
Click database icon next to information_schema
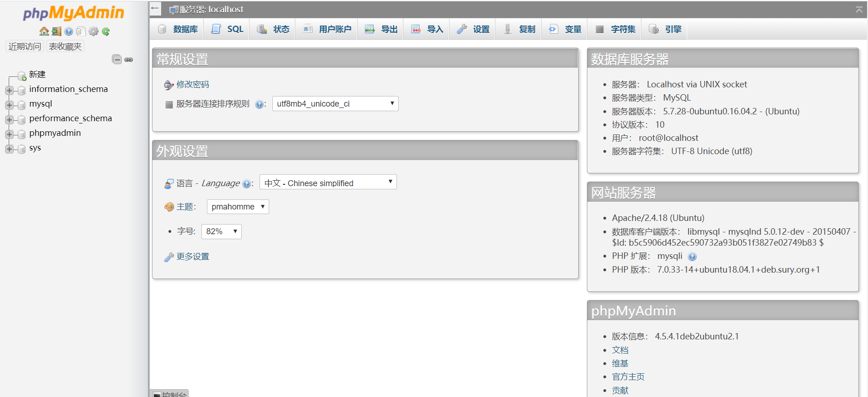22,90
